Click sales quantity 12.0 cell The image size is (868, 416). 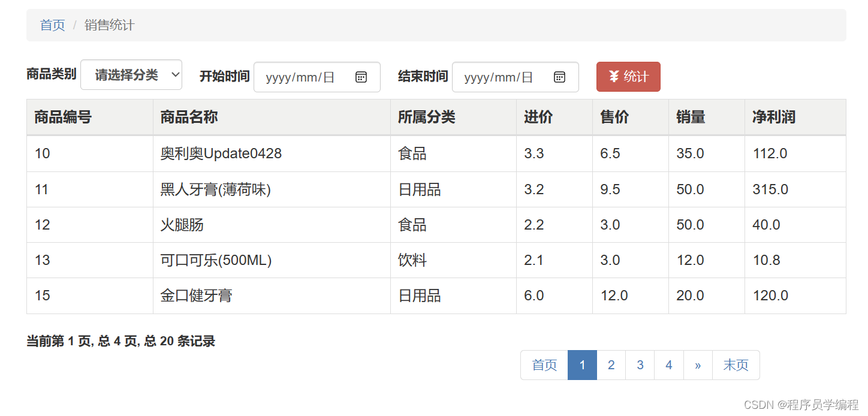(x=707, y=260)
